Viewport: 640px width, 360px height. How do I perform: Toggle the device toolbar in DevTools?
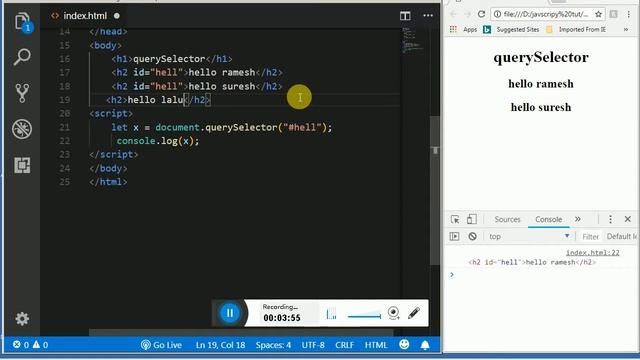472,219
